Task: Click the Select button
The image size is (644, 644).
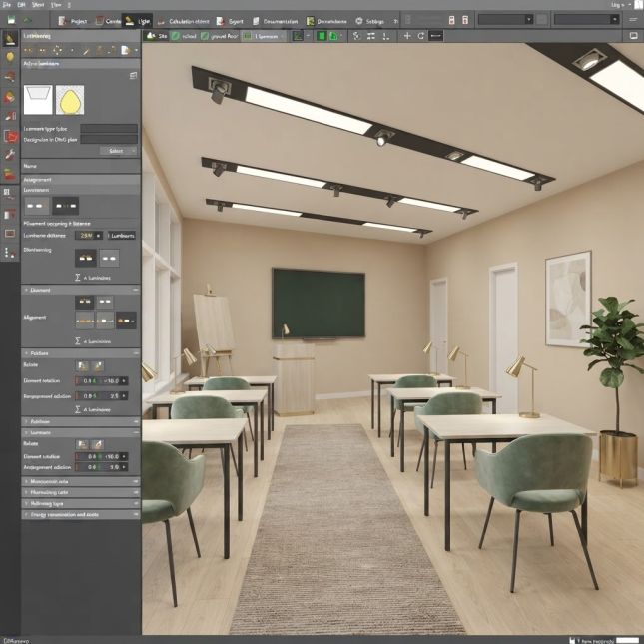Action: [116, 151]
